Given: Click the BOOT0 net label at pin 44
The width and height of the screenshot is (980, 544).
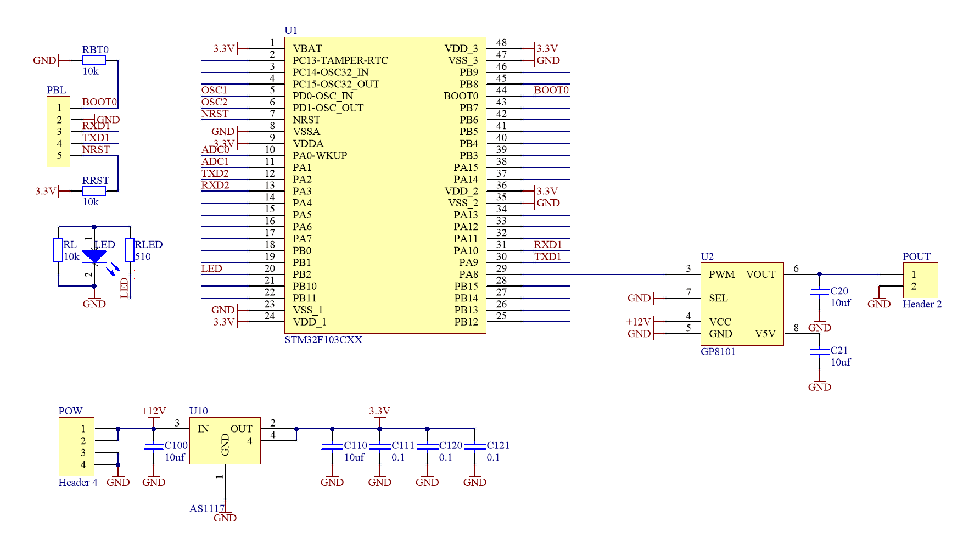Looking at the screenshot, I should point(551,90).
